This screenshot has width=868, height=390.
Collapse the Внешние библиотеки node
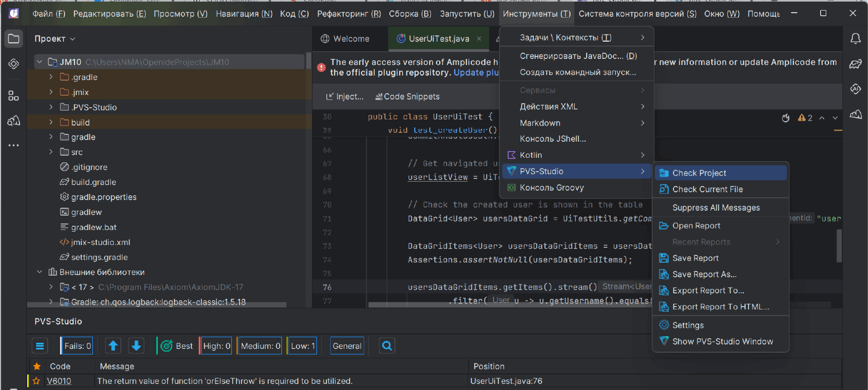coord(39,272)
